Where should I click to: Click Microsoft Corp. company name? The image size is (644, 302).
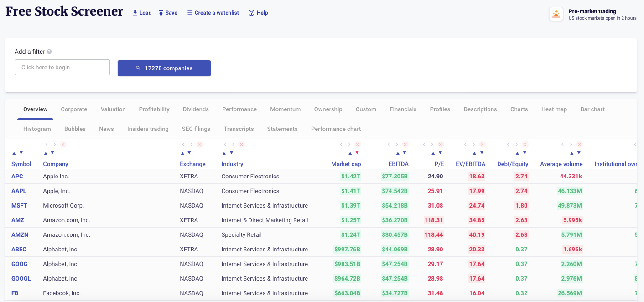(63, 206)
